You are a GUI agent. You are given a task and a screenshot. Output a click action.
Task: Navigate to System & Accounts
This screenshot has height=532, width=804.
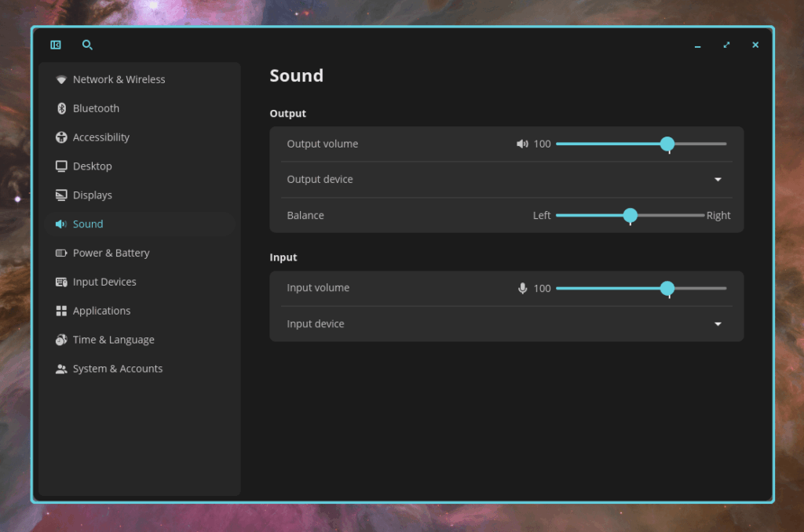click(117, 369)
